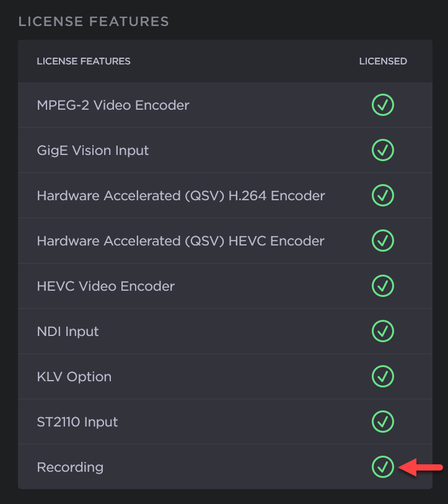Click the LICENSE FEATURES table column header
Screen dimensions: 448x504
(x=84, y=61)
